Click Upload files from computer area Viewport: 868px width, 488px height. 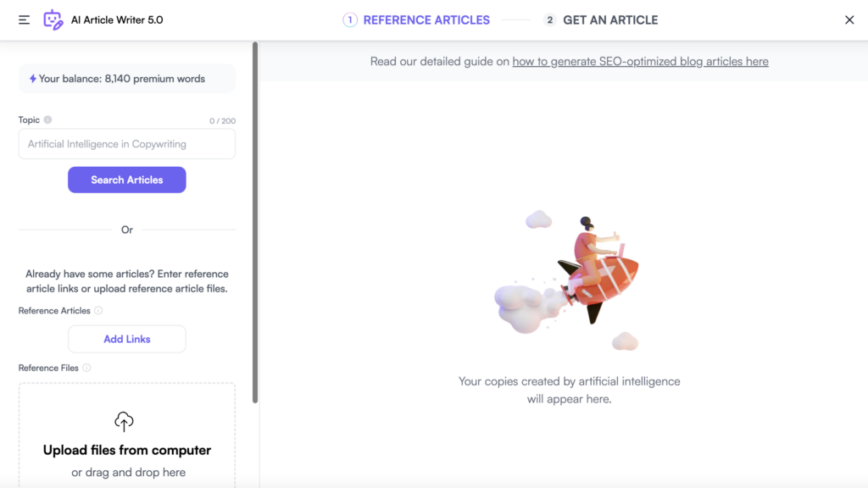(x=127, y=435)
